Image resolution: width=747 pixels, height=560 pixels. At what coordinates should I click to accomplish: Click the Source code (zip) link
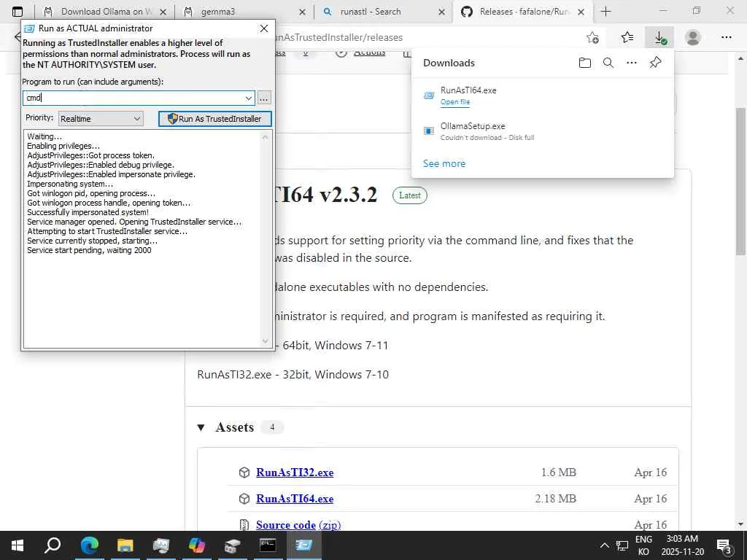click(x=298, y=525)
